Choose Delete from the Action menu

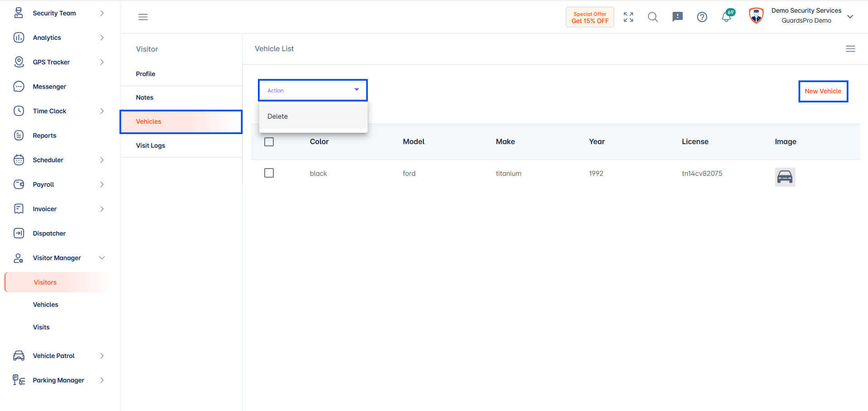tap(313, 116)
